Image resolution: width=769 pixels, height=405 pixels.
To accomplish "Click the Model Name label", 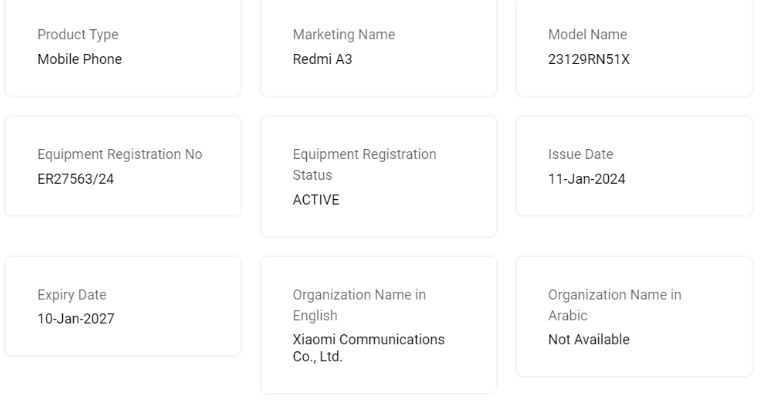I will [x=588, y=35].
